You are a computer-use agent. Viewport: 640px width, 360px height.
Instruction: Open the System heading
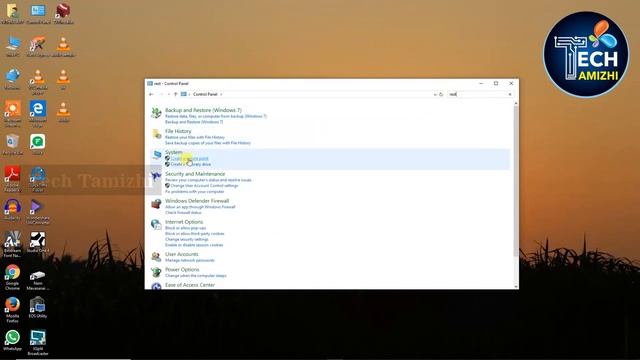(x=173, y=152)
